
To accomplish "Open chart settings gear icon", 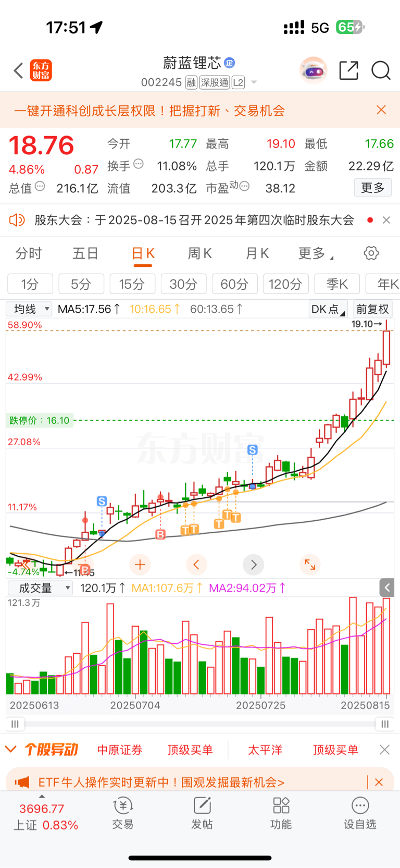I will pos(371,253).
